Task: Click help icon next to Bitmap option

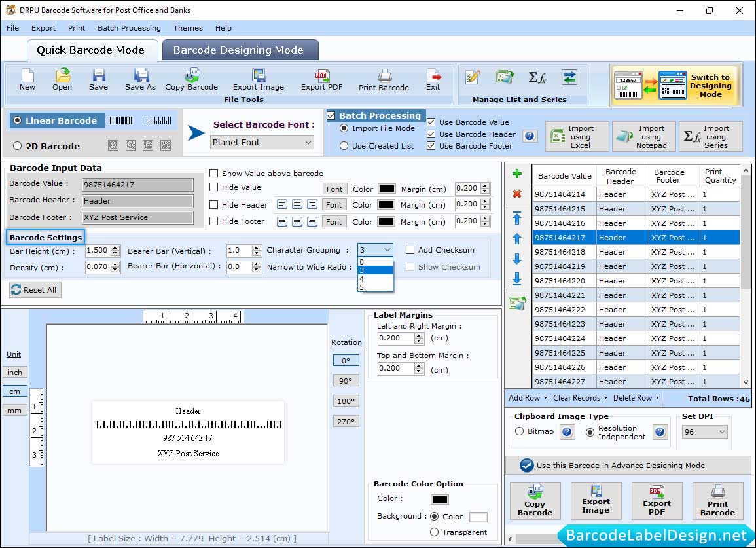Action: pyautogui.click(x=567, y=431)
